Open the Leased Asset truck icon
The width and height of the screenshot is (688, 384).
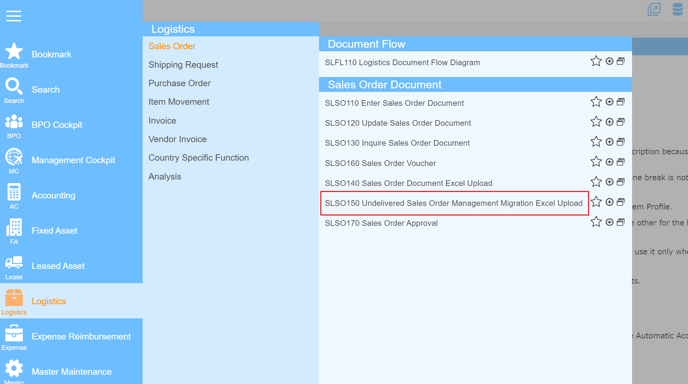pos(14,262)
